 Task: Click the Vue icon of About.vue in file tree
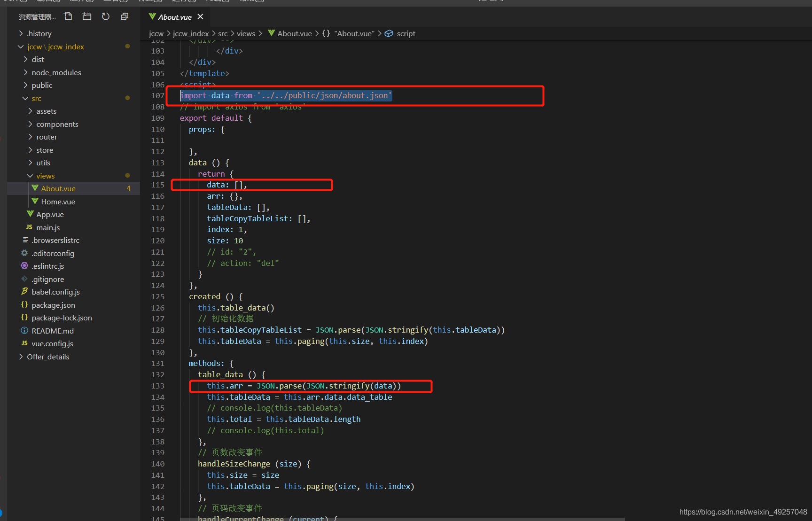click(x=35, y=188)
